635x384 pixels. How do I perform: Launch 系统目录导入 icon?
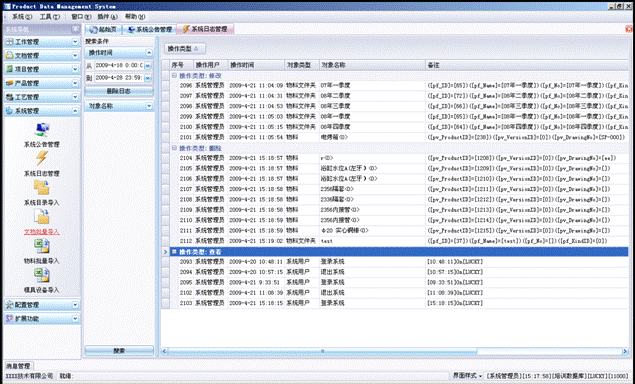tap(42, 188)
